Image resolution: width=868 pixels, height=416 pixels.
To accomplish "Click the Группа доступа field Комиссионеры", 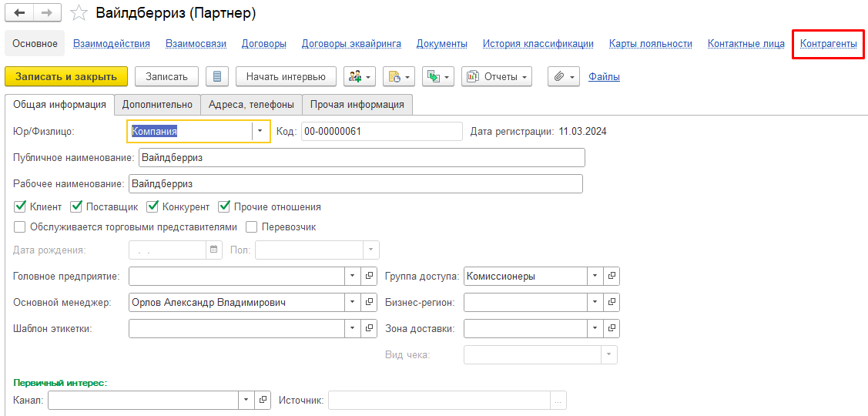I will click(524, 276).
